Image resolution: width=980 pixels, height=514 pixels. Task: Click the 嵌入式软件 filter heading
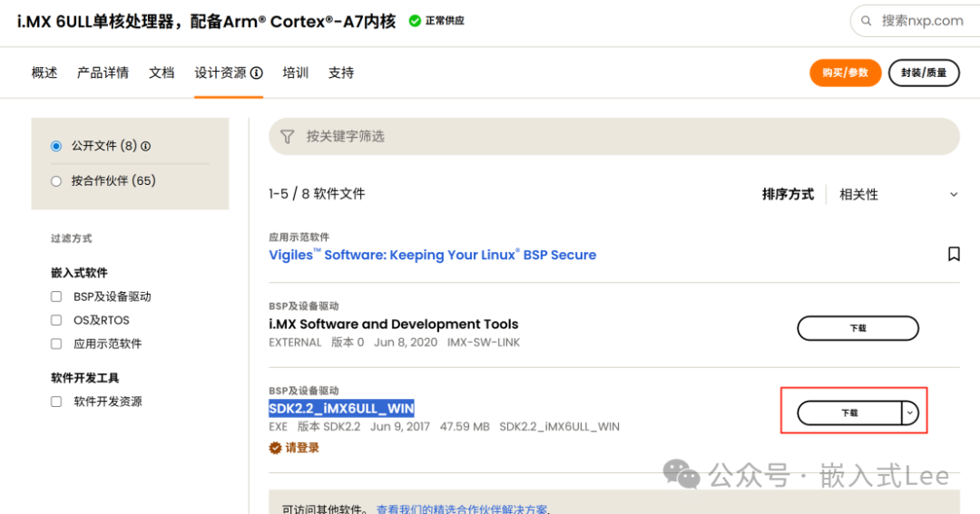tap(79, 273)
